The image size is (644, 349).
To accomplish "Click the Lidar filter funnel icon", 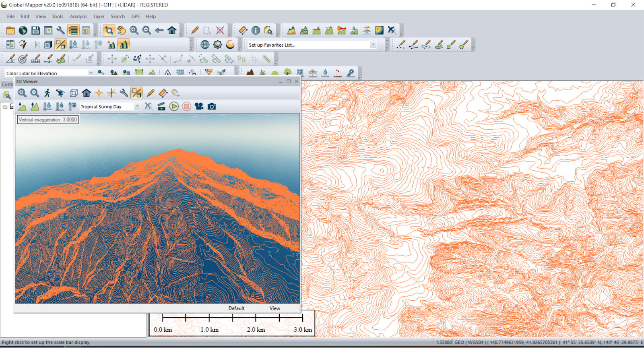I will pyautogui.click(x=208, y=72).
